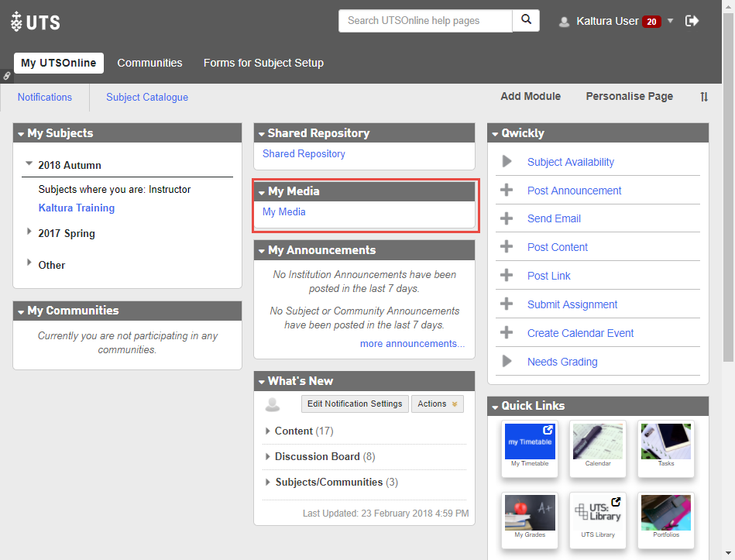The width and height of the screenshot is (735, 560).
Task: Click the plus icon beside Post Announcement
Action: (x=507, y=191)
